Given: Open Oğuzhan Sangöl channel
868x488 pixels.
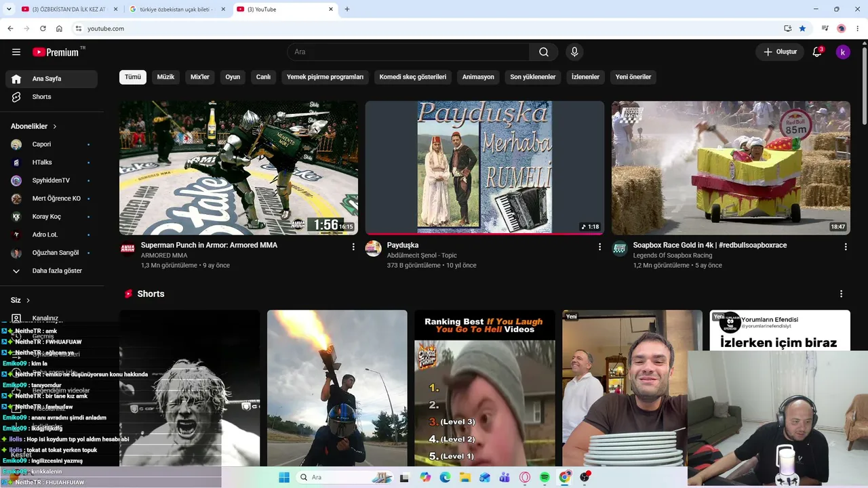Looking at the screenshot, I should pyautogui.click(x=52, y=253).
